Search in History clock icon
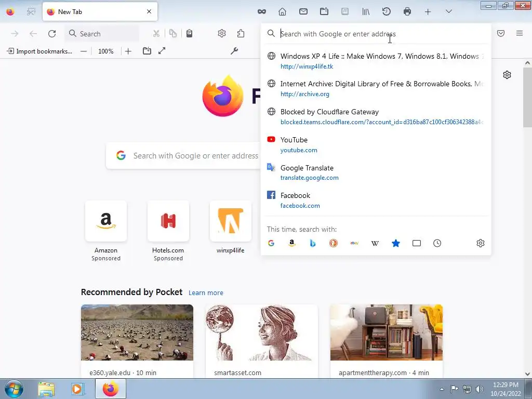 (x=437, y=243)
